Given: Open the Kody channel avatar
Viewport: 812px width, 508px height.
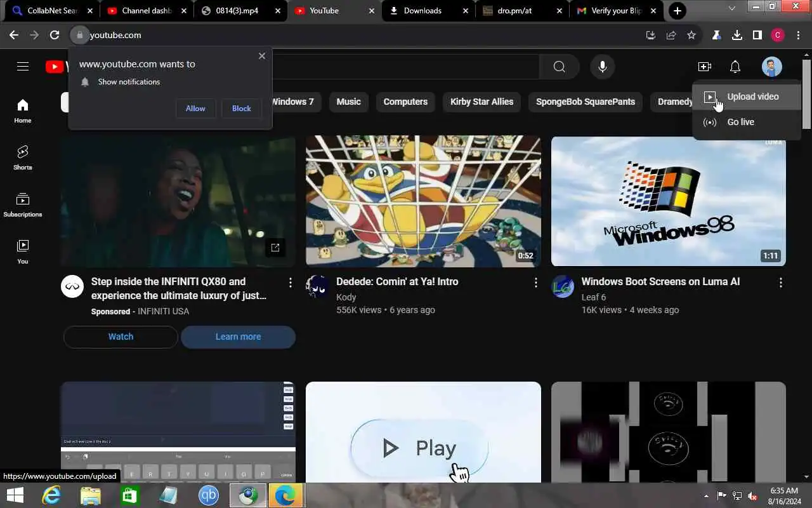Looking at the screenshot, I should click(317, 287).
